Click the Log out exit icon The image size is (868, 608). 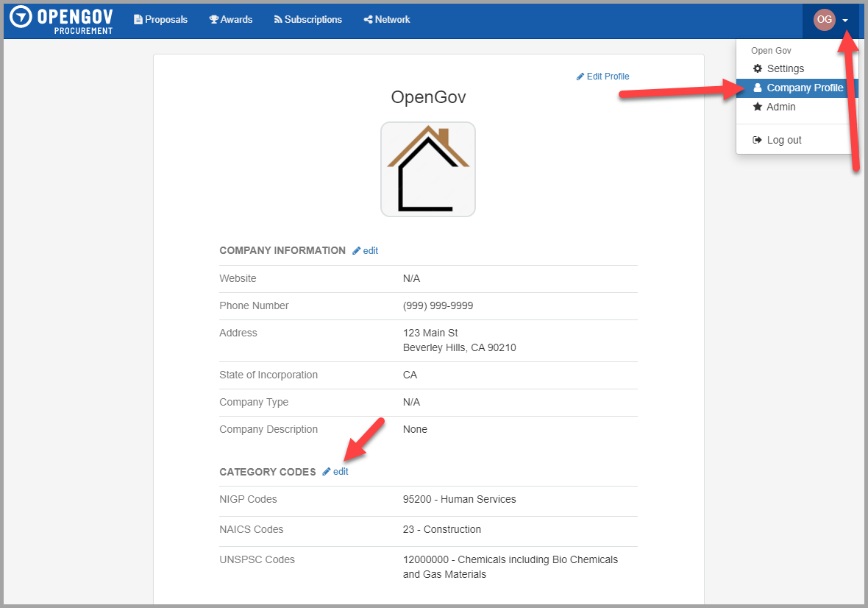click(x=758, y=140)
